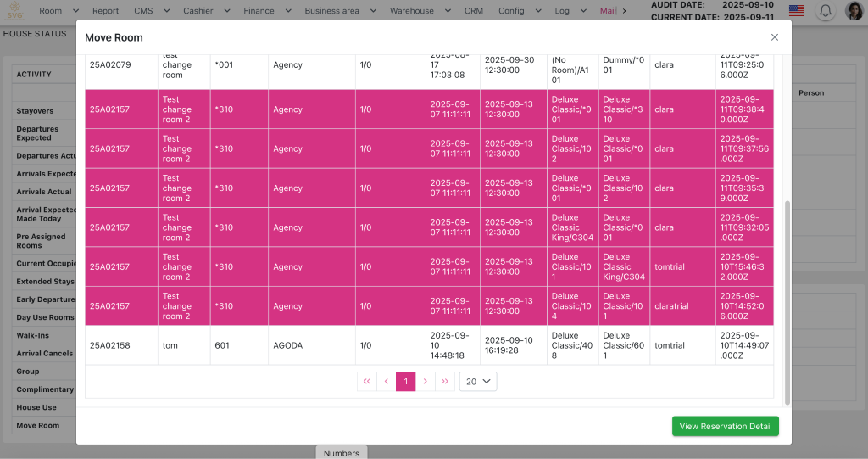Go to previous page arrow
The height and width of the screenshot is (459, 868).
tap(387, 382)
